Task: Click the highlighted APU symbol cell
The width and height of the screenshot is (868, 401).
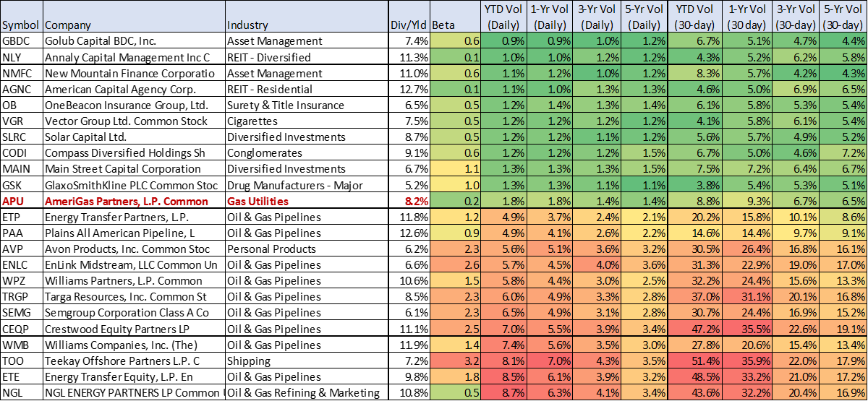Action: point(21,202)
